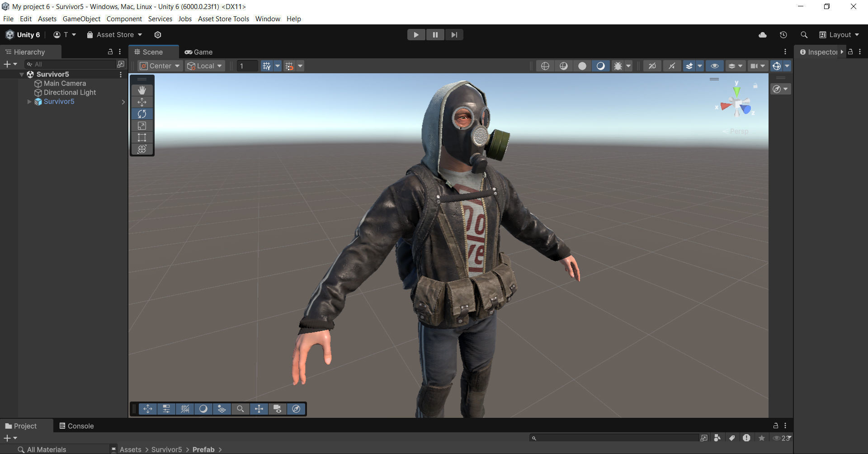The height and width of the screenshot is (454, 868).
Task: Click the Hierarchy search field
Action: [x=71, y=64]
